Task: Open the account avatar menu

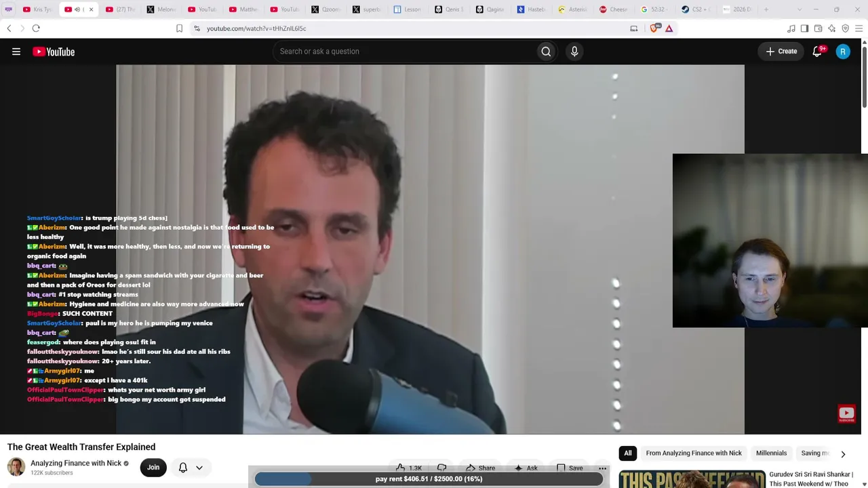Action: pyautogui.click(x=843, y=52)
